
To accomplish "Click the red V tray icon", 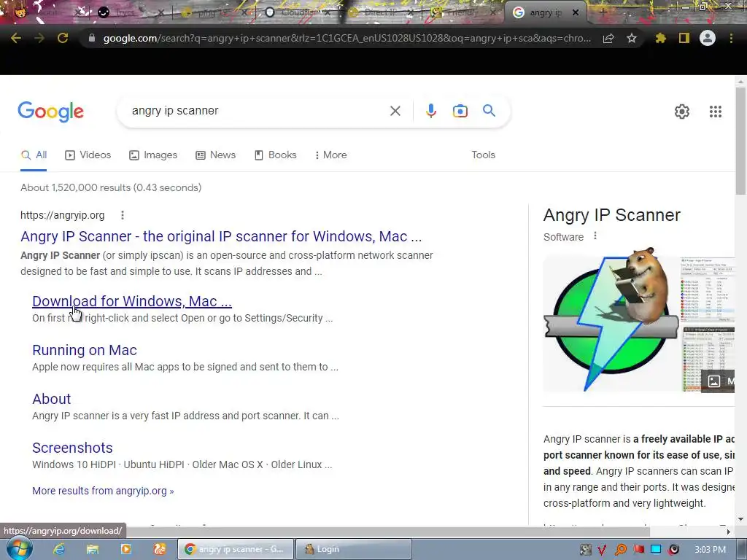I will point(602,550).
